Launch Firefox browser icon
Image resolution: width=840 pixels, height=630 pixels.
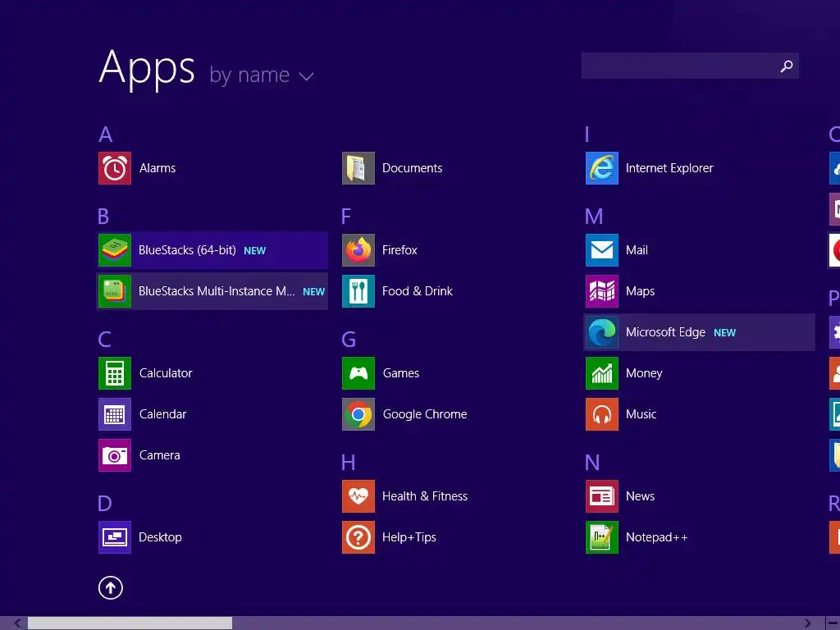pyautogui.click(x=358, y=250)
